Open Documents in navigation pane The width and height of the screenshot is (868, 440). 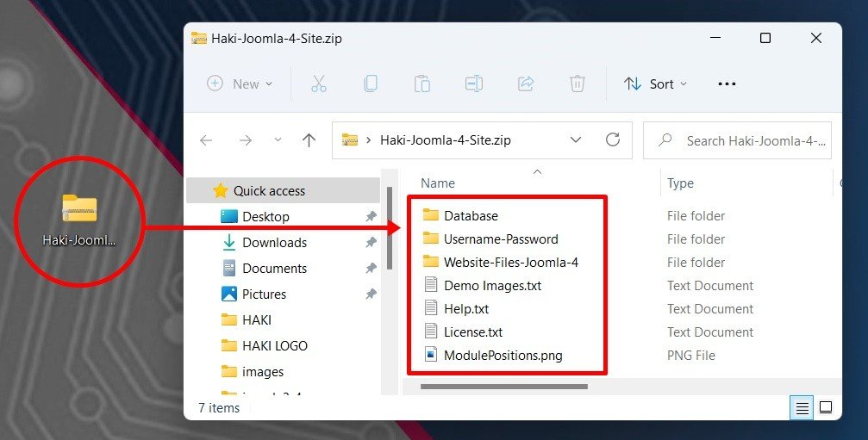click(x=275, y=268)
